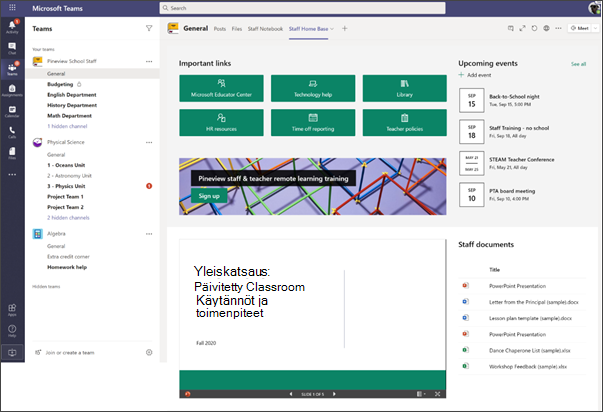The image size is (603, 412).
Task: Click the Sign up button on the banner
Action: click(209, 196)
